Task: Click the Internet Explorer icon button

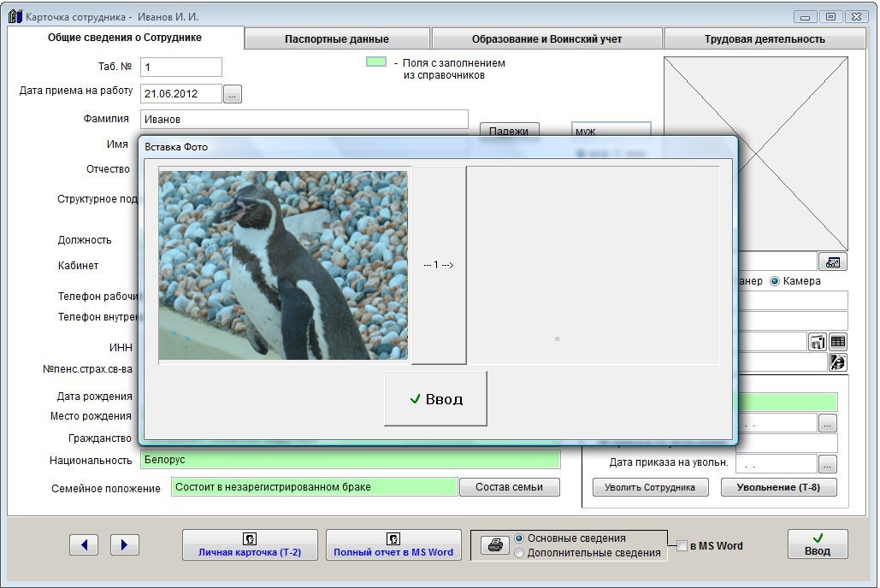Action: [x=837, y=362]
